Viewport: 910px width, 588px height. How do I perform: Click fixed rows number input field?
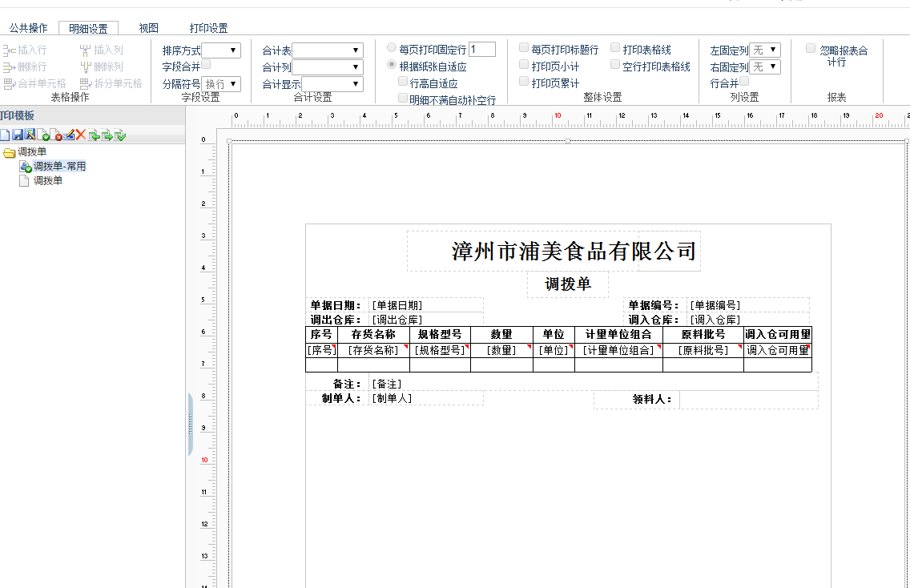click(x=481, y=50)
